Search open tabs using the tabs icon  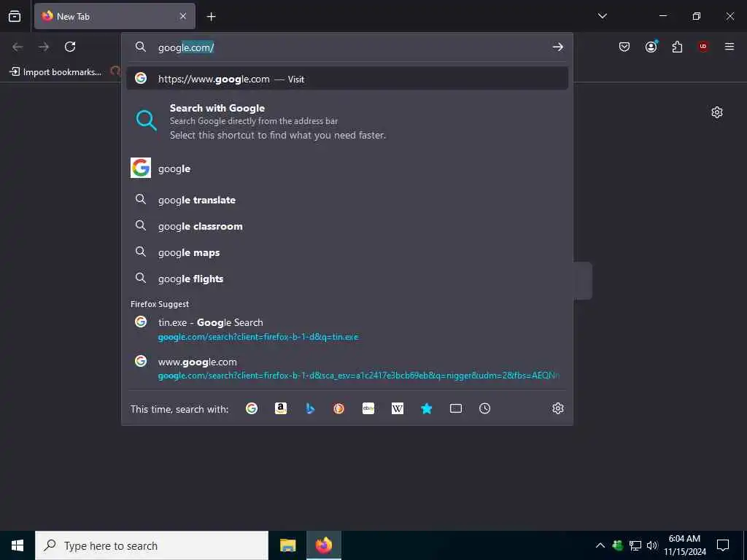(x=456, y=408)
